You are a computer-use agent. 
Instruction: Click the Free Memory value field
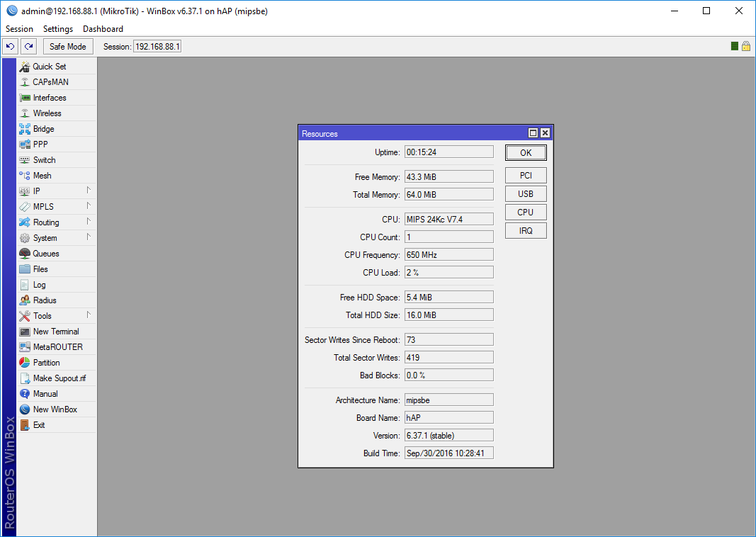tap(449, 177)
